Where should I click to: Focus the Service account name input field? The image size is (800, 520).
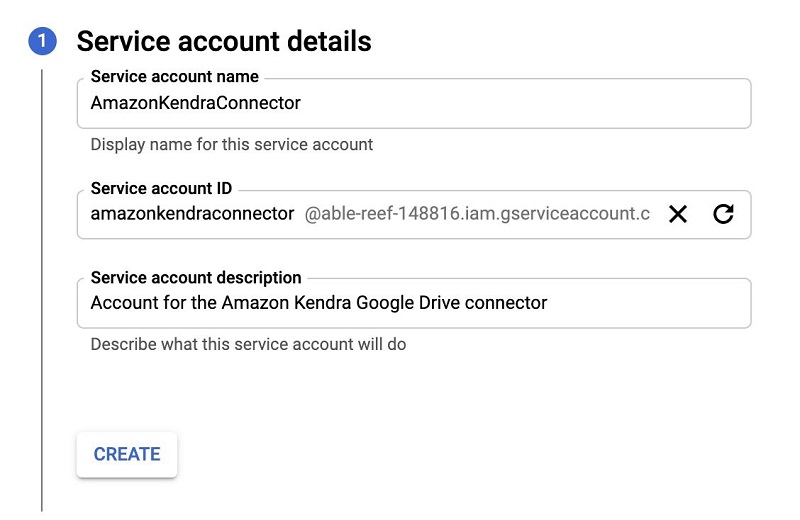point(414,103)
